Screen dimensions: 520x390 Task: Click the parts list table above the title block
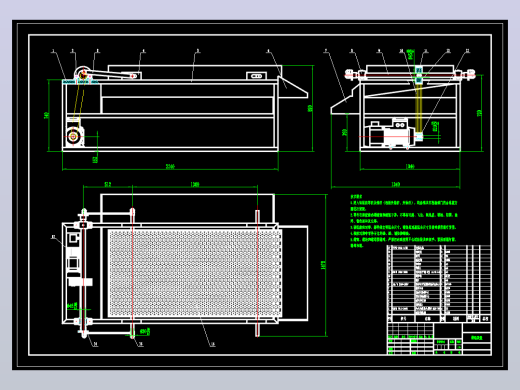[x=439, y=284]
